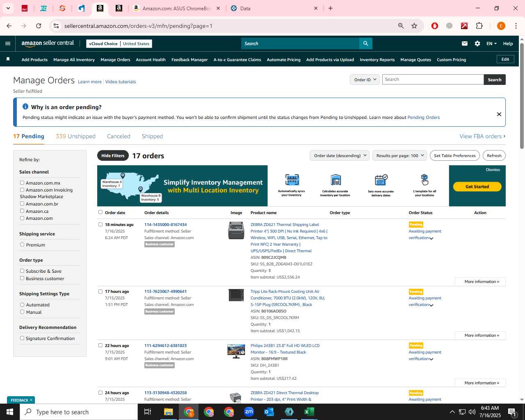Close the FEEDBACK tab's X icon
Viewport: 525px width, 420px height.
pos(31,400)
